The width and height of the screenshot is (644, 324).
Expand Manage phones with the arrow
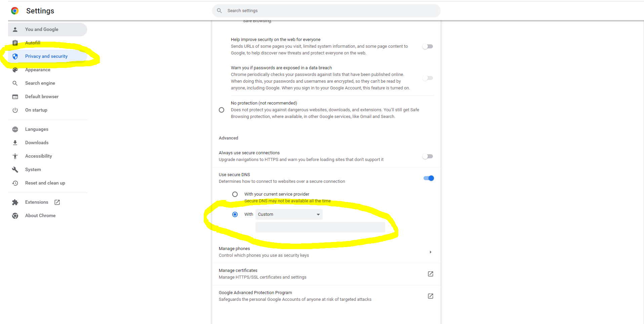[x=431, y=252]
